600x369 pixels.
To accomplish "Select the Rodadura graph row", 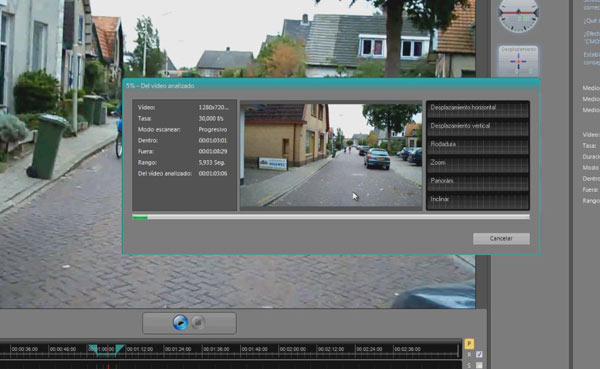I will pyautogui.click(x=478, y=146).
